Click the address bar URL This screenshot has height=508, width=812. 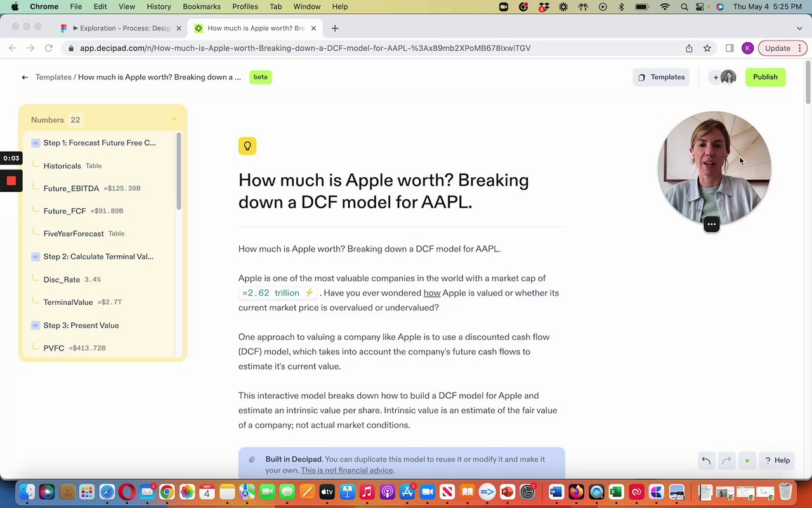point(305,48)
